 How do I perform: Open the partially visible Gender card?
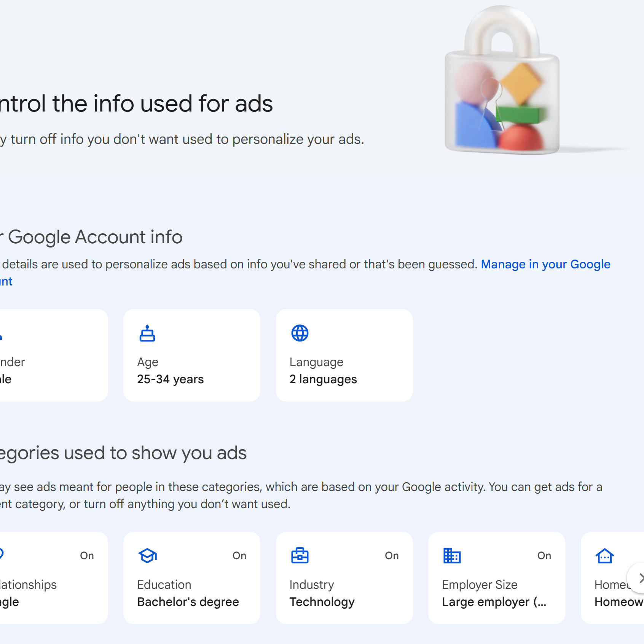(54, 355)
